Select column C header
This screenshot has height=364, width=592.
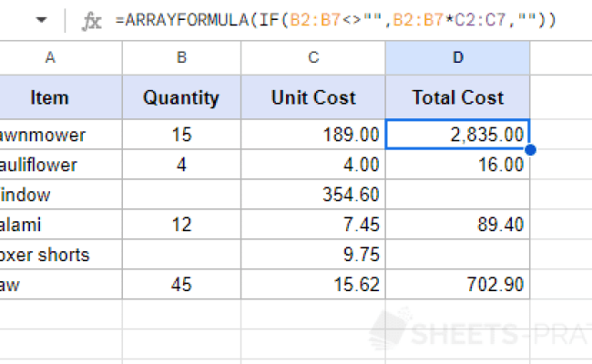(313, 57)
